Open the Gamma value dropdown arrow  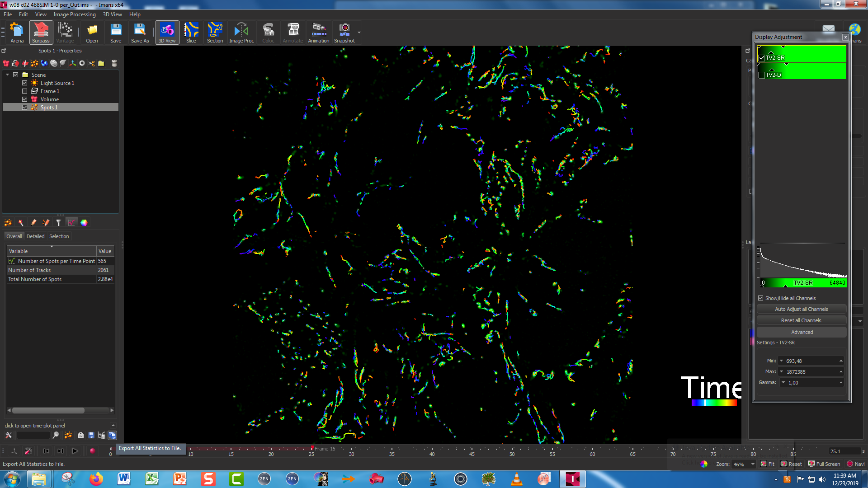pyautogui.click(x=783, y=383)
